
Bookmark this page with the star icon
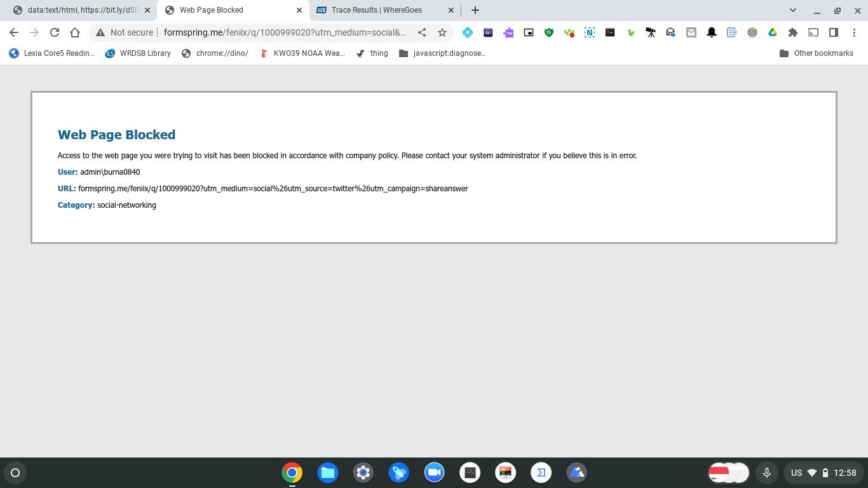coord(442,32)
